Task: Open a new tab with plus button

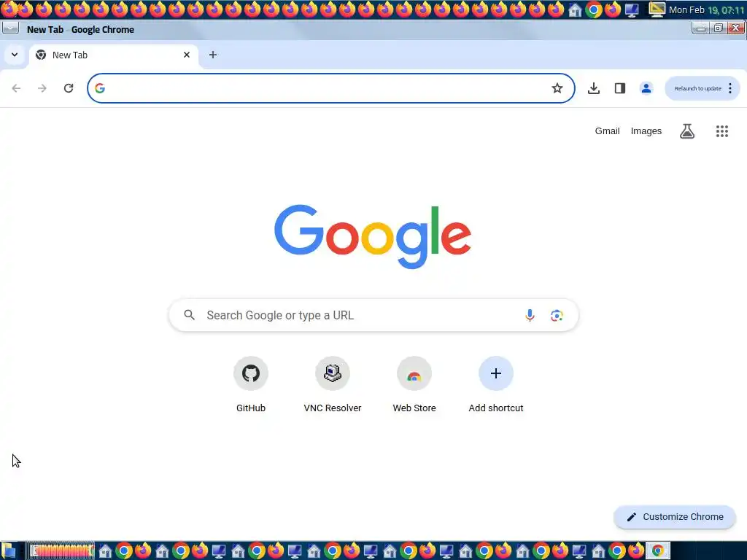Action: coord(213,55)
